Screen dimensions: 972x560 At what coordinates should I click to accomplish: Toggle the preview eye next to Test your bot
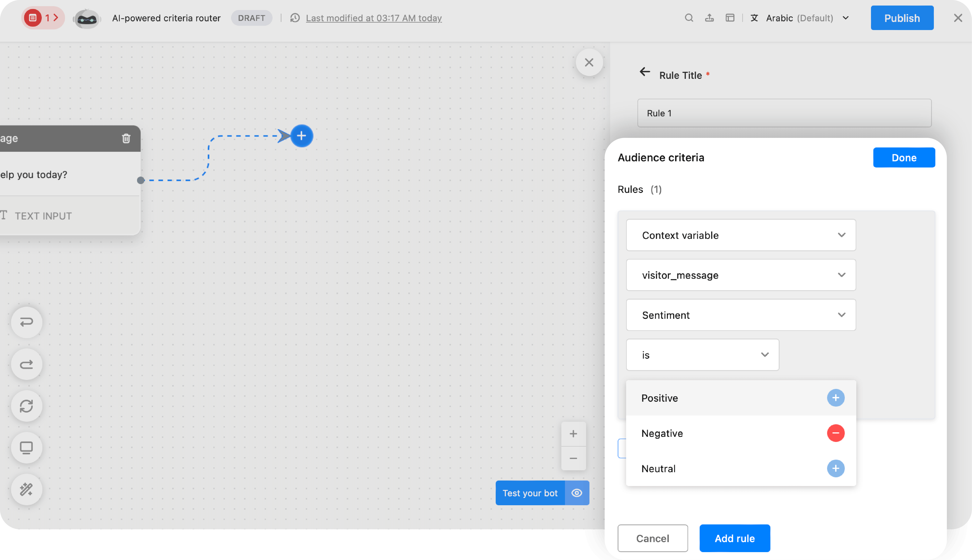pyautogui.click(x=577, y=493)
